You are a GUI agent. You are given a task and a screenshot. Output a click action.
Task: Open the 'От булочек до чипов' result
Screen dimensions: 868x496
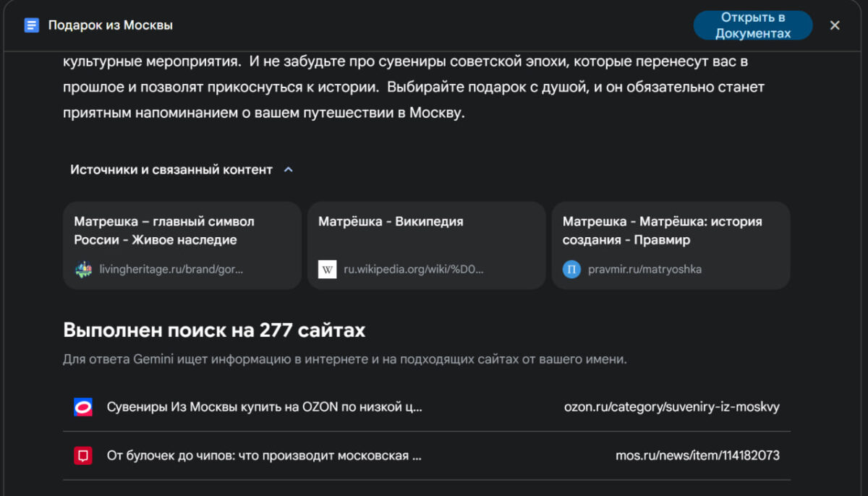point(264,456)
